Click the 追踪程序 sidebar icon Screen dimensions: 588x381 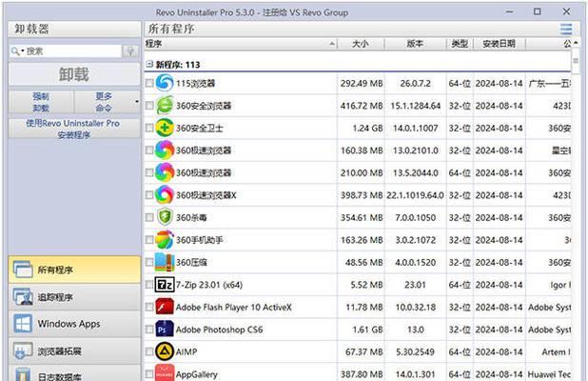(23, 297)
